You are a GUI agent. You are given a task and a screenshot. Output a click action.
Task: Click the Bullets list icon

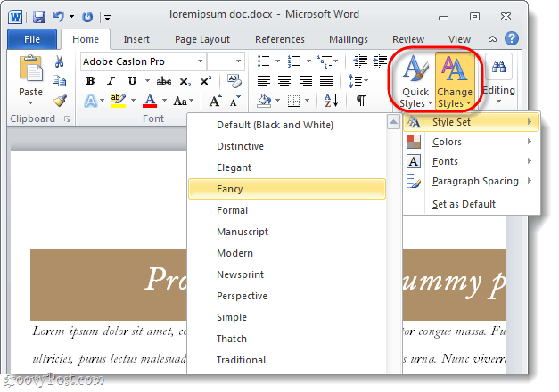[x=264, y=61]
